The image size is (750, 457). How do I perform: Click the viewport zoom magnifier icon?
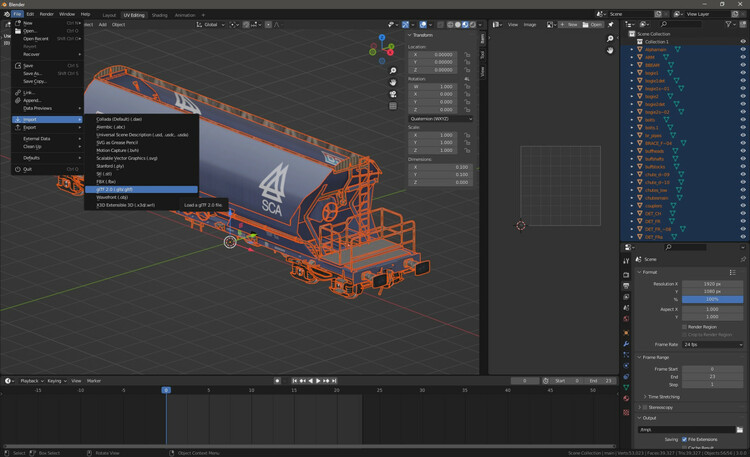393,71
